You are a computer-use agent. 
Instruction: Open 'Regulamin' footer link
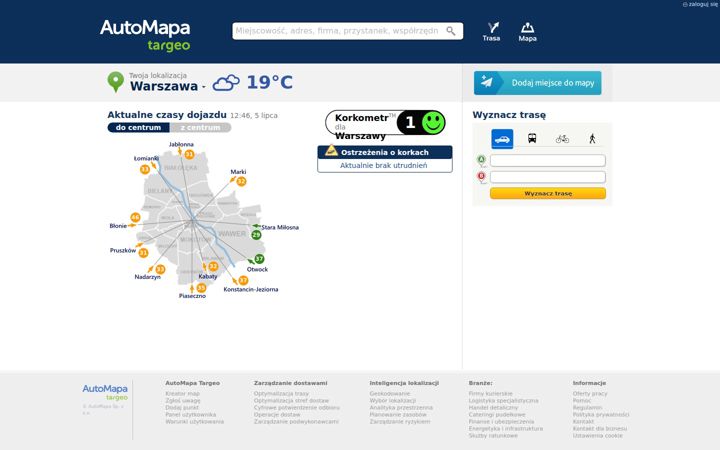(587, 407)
